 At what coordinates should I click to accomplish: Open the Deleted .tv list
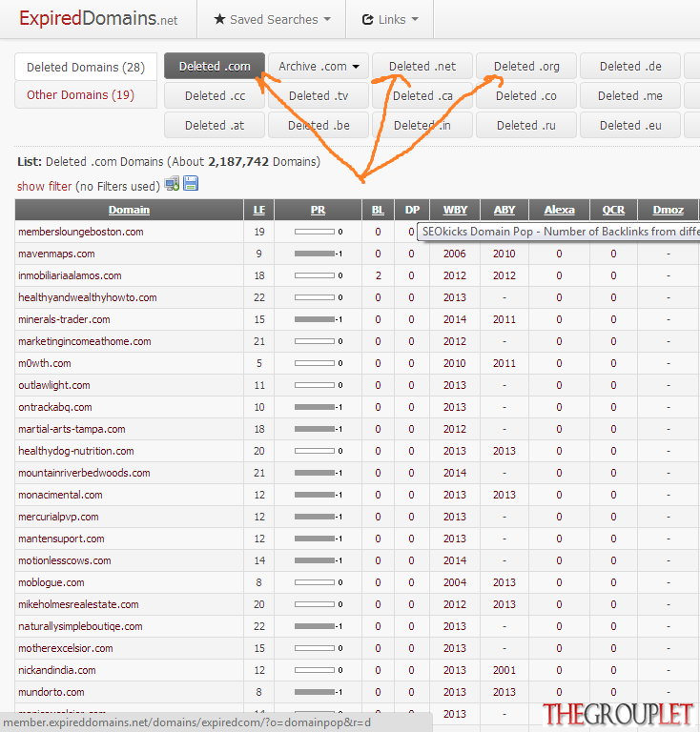tap(319, 95)
